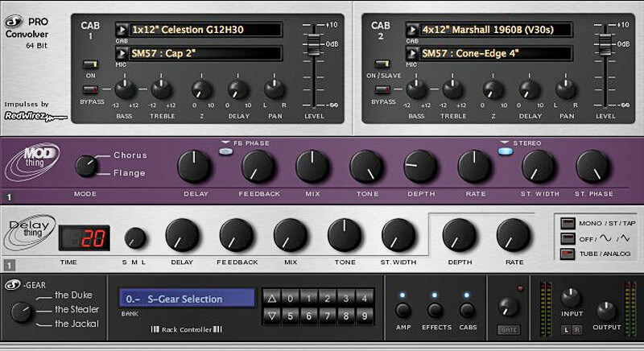Screen dimensions: 644x351
Task: Click the Delay Thing DEPTH knob
Action: point(459,235)
